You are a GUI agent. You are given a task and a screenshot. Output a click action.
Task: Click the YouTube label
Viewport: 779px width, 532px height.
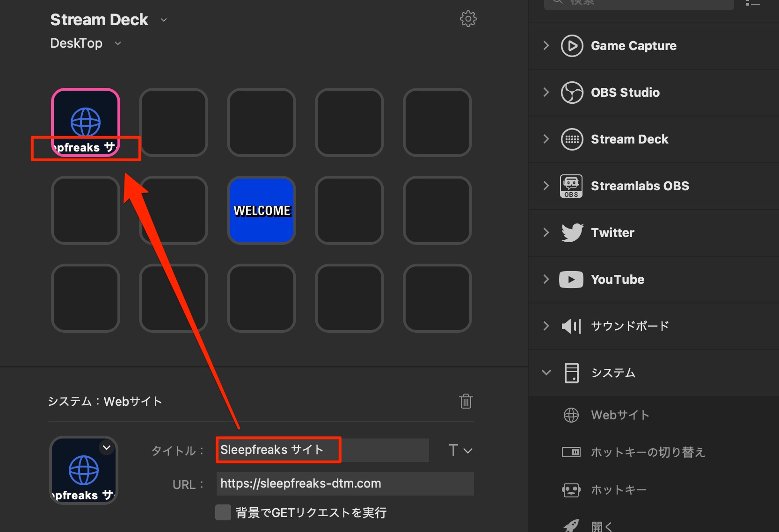(618, 280)
